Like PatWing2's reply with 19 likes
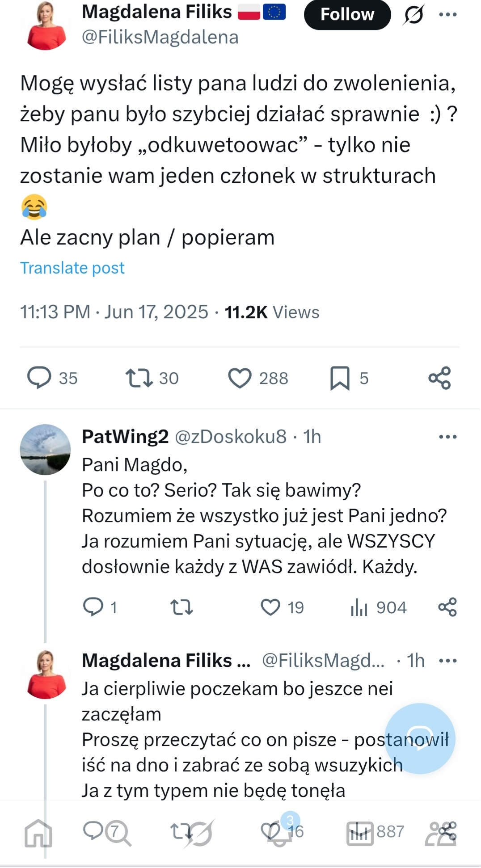The width and height of the screenshot is (481, 868). click(270, 607)
